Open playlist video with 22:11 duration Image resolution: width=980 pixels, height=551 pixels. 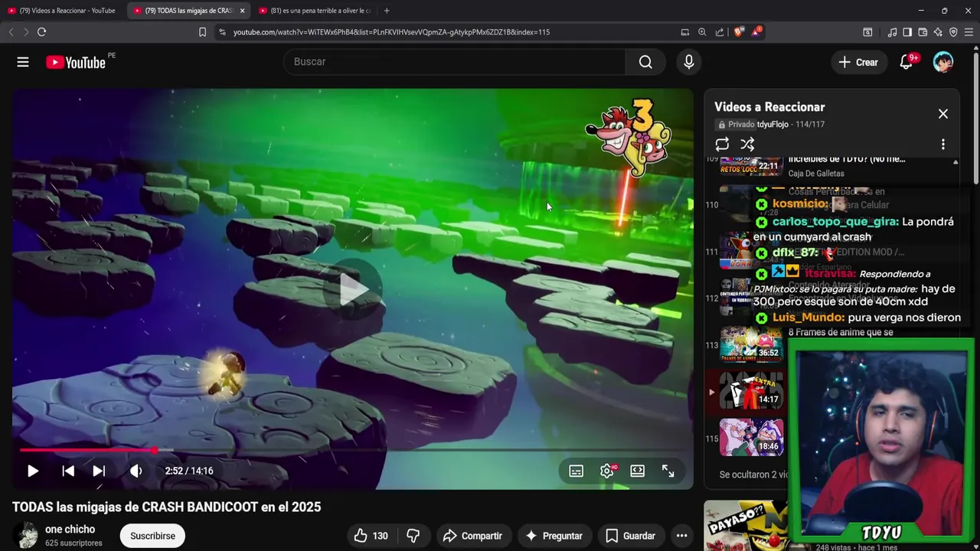click(751, 166)
